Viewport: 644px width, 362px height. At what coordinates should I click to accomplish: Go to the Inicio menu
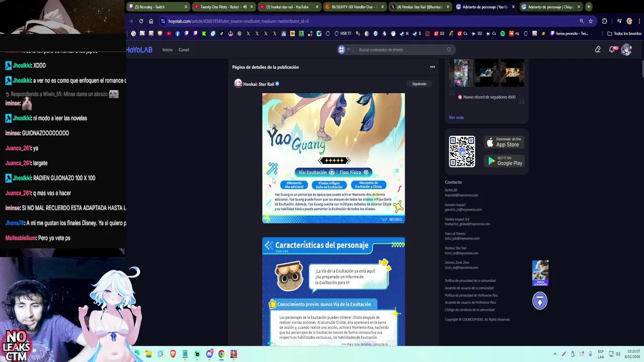click(x=168, y=50)
